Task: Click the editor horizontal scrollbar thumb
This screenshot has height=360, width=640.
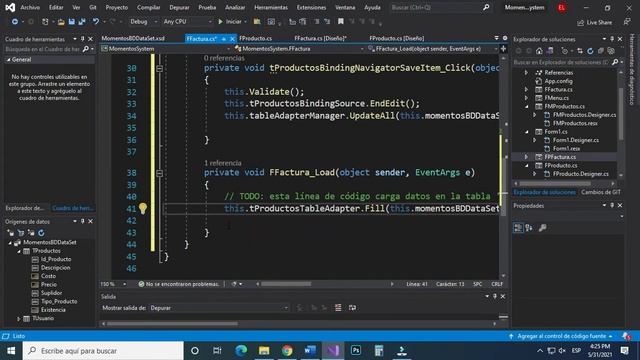Action: [286, 284]
